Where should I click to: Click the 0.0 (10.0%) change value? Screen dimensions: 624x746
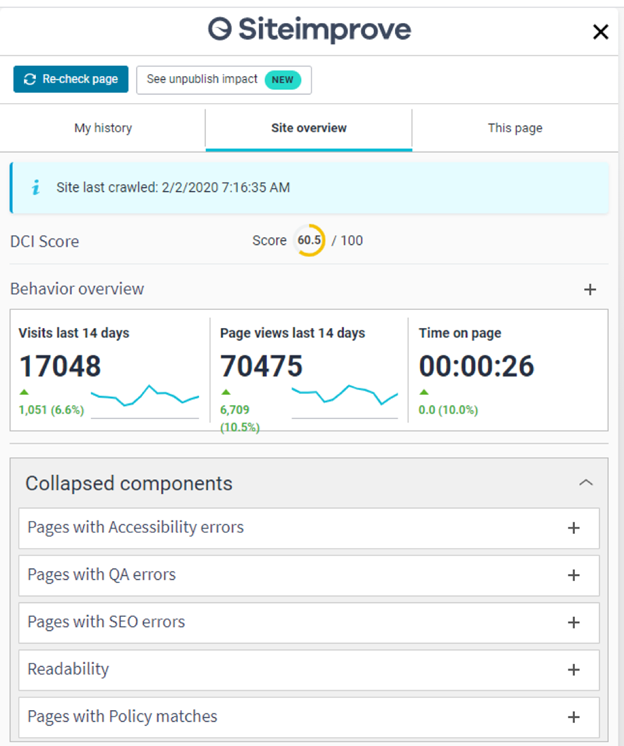pyautogui.click(x=448, y=410)
